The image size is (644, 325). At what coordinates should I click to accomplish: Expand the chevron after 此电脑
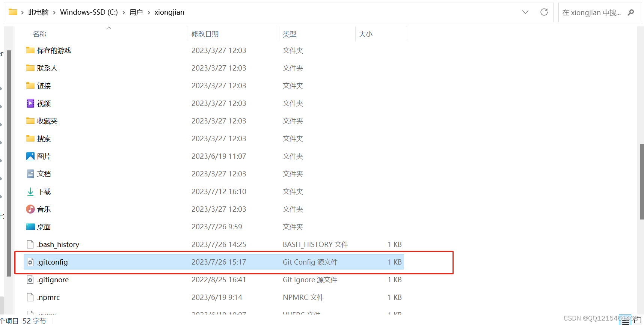coord(54,12)
